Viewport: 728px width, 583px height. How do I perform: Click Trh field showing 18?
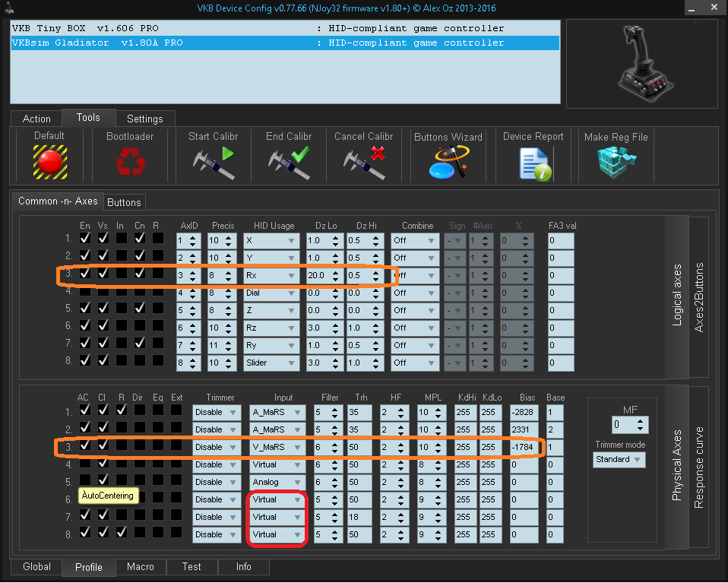359,517
